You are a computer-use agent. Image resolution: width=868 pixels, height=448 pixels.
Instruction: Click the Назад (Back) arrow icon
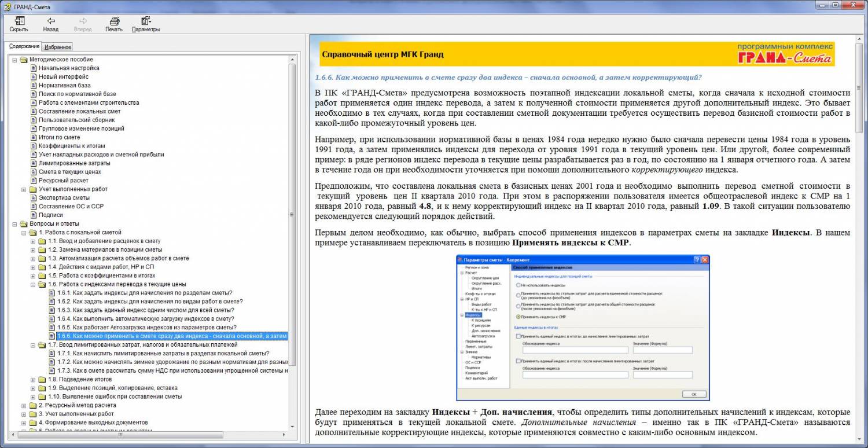click(x=50, y=21)
